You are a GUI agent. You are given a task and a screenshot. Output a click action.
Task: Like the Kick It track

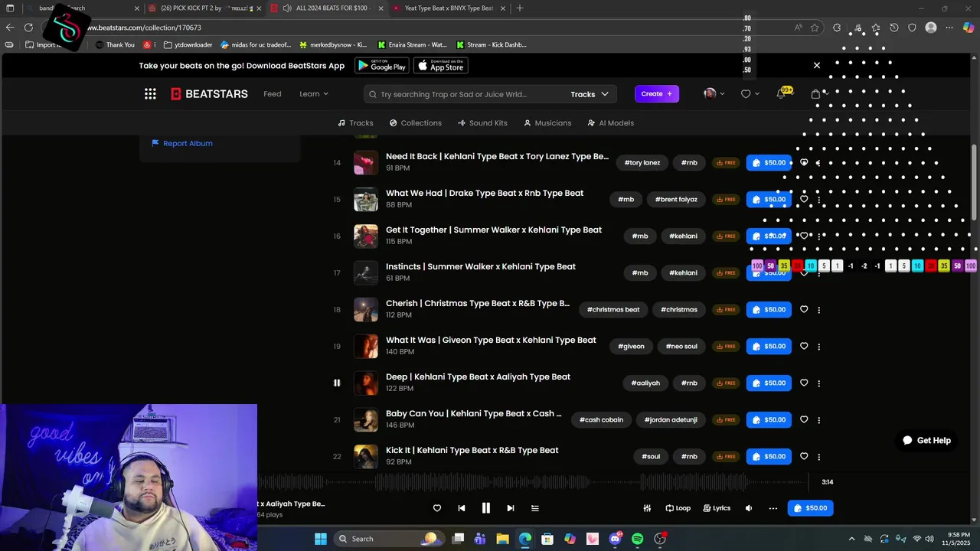pos(804,456)
